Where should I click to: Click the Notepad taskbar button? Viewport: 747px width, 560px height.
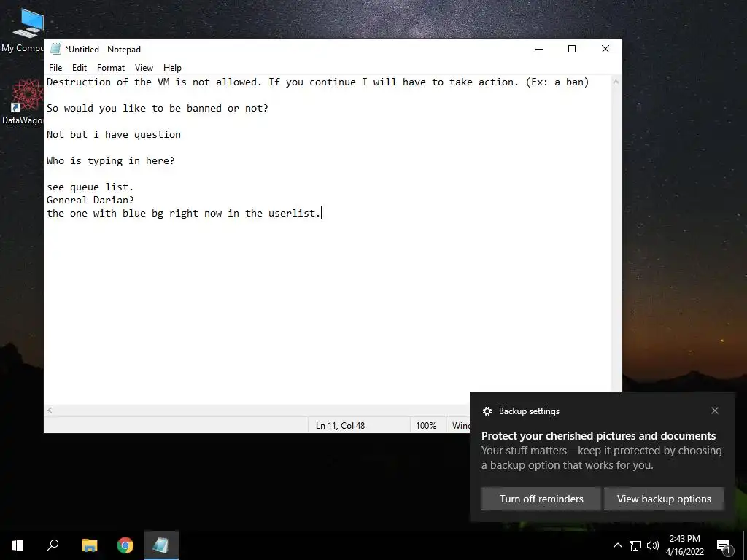161,545
